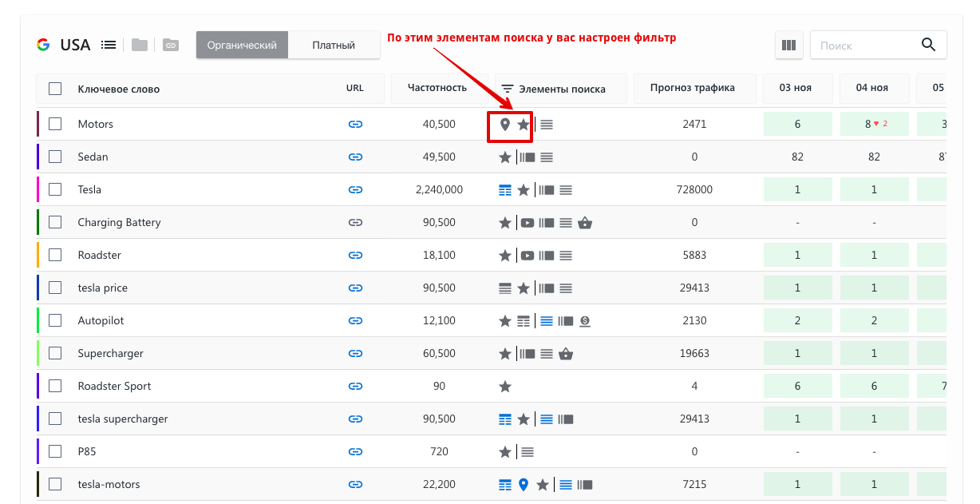This screenshot has width=980, height=504.
Task: Tick the checkbox for Charging Battery
Action: click(55, 222)
